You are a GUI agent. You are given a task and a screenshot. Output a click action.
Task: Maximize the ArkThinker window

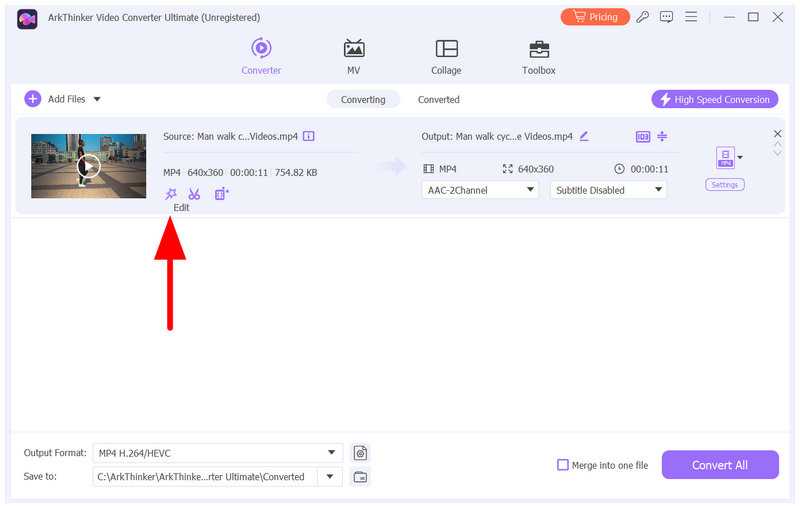(753, 17)
